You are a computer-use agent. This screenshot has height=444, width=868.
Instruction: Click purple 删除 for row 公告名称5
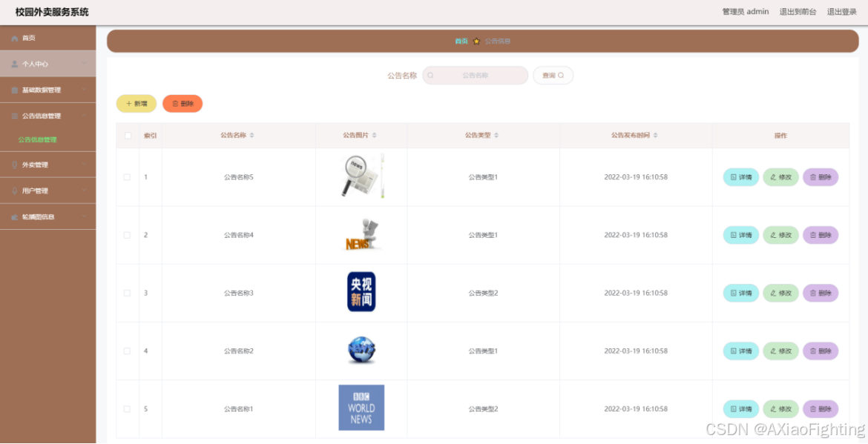coord(821,177)
